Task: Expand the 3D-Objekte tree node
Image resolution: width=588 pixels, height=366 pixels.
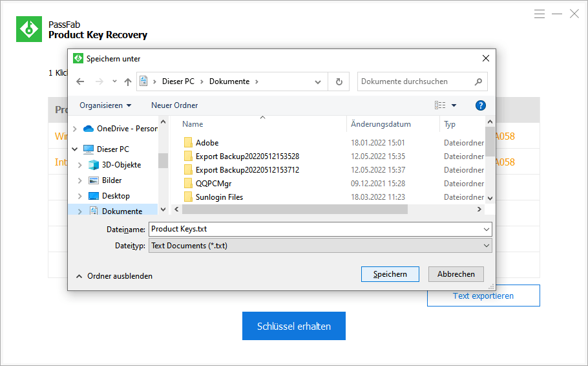Action: (x=79, y=165)
